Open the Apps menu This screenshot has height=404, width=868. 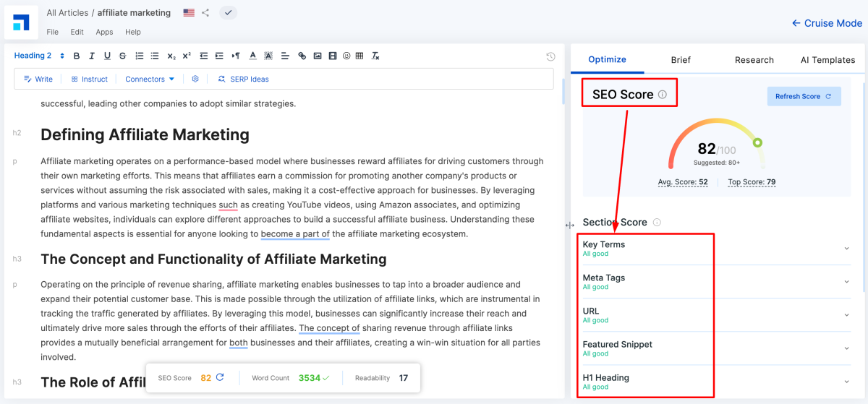click(104, 32)
